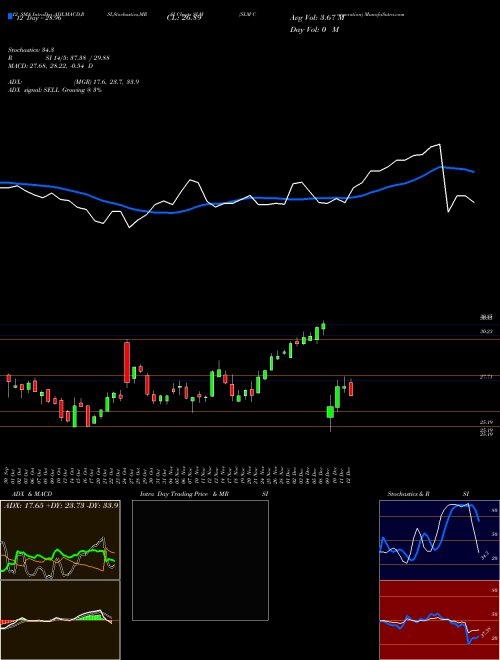Click the tallest red candlestick near 30.22
The image size is (500, 660).
pos(127,362)
